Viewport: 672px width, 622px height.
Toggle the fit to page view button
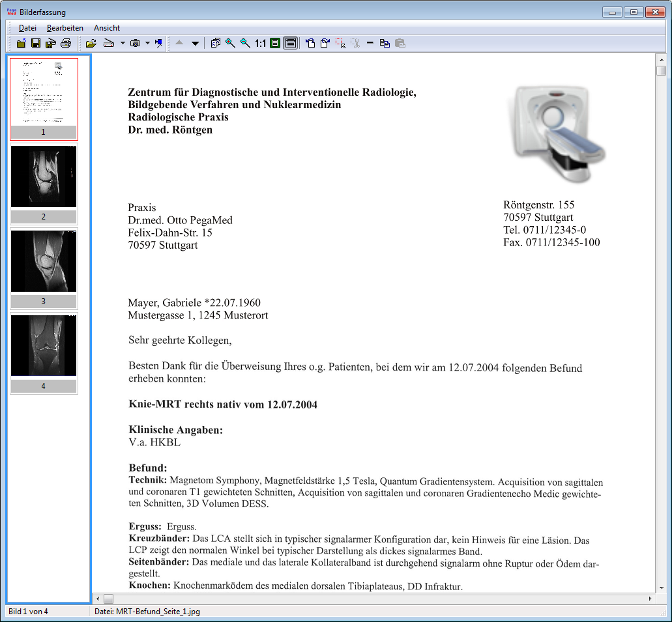click(x=275, y=44)
